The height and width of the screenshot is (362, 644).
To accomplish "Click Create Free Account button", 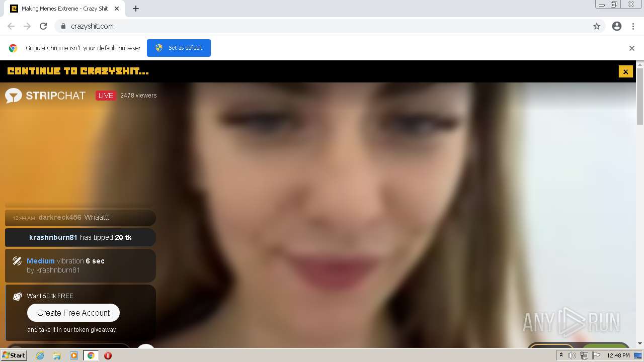I will coord(73,313).
